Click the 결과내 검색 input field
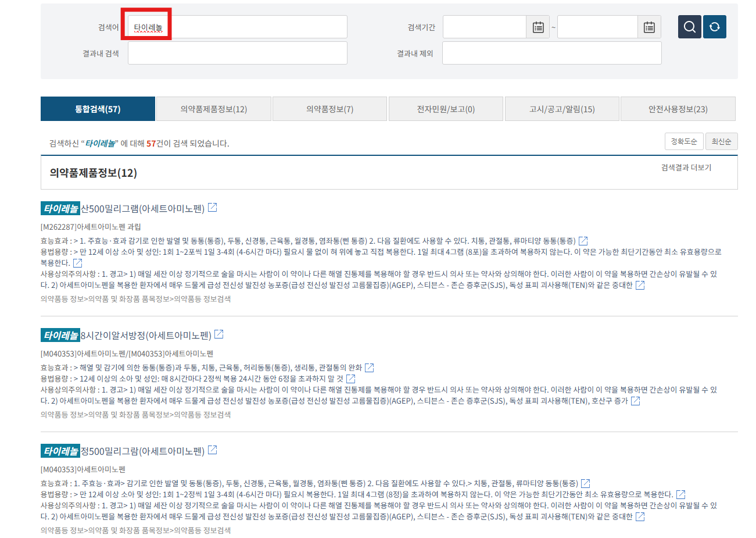 pos(238,53)
